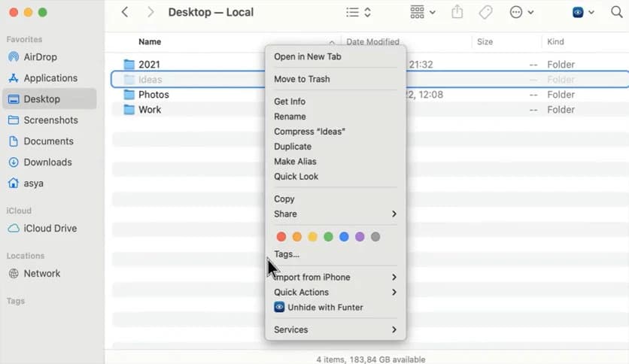
Task: Click the Tags icon in the toolbar
Action: [485, 12]
